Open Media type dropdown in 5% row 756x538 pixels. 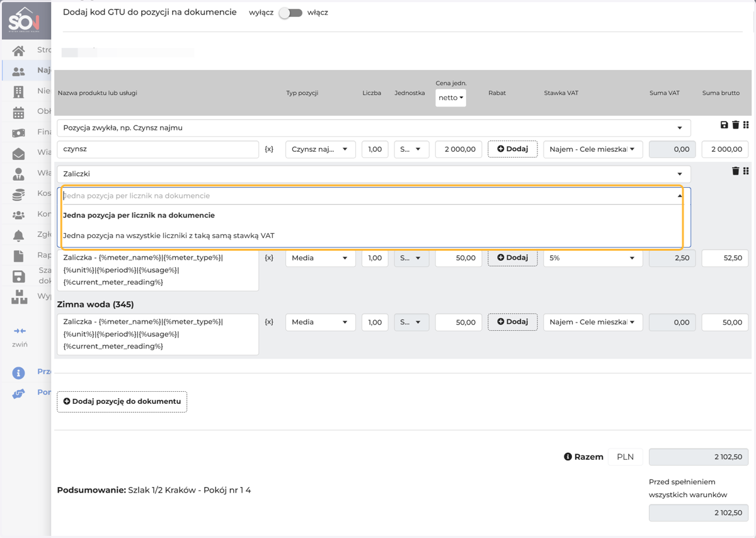[x=320, y=258]
